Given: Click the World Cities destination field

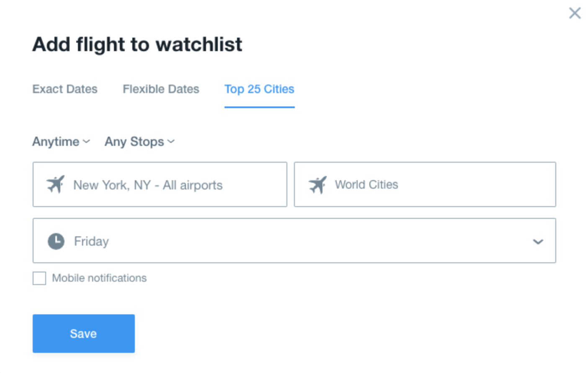Looking at the screenshot, I should coord(425,184).
